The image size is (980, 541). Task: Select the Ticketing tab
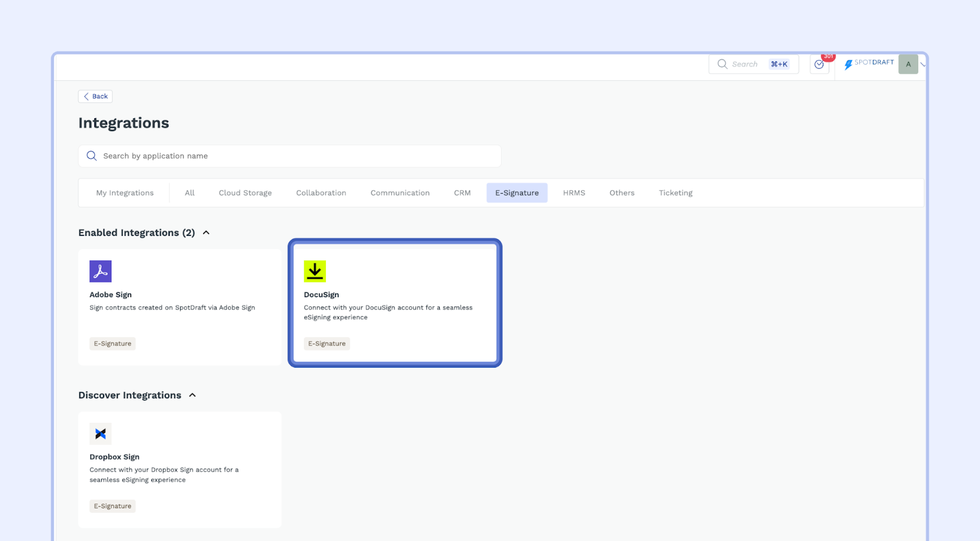point(676,193)
